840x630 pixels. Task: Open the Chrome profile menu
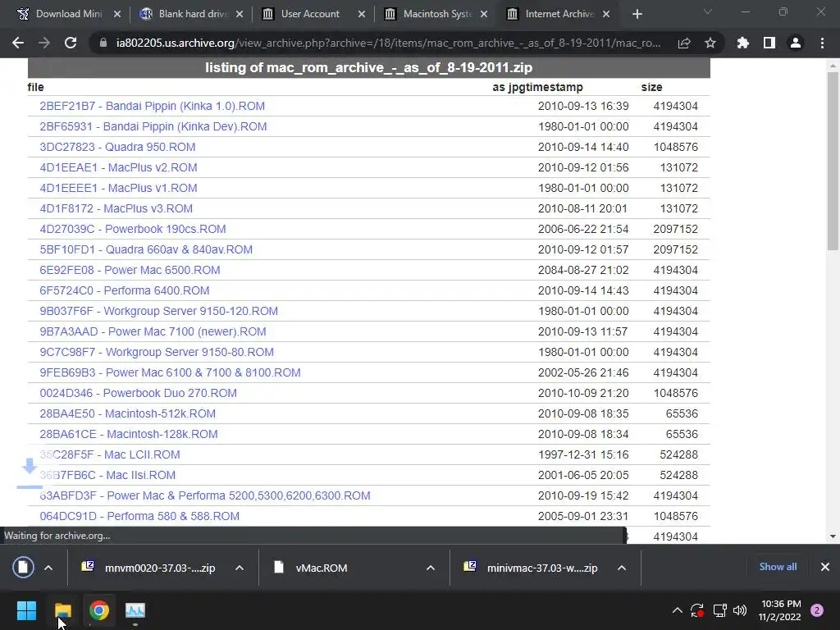point(796,43)
